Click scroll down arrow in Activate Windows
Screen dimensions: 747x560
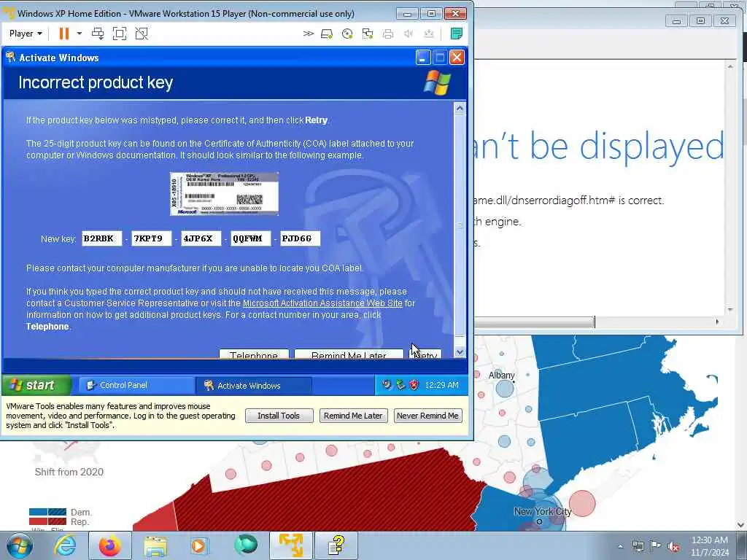click(460, 352)
